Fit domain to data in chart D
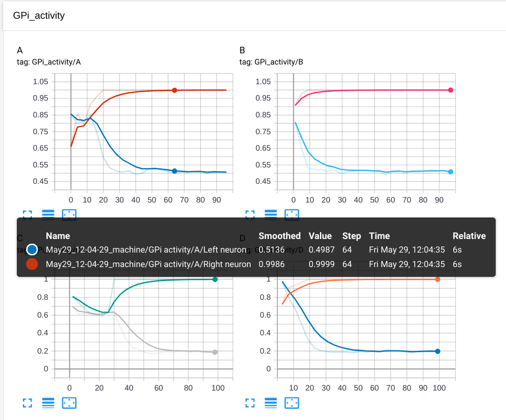Viewport: 506px width, 420px height. 292,403
